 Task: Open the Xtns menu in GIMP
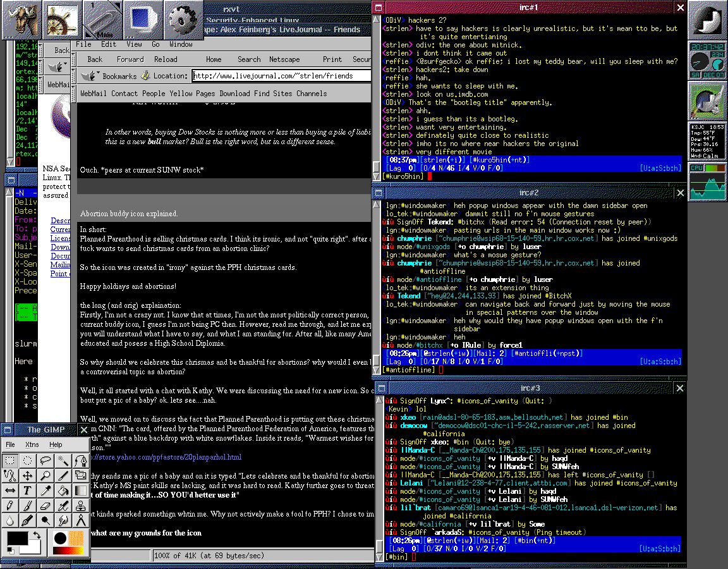(32, 444)
